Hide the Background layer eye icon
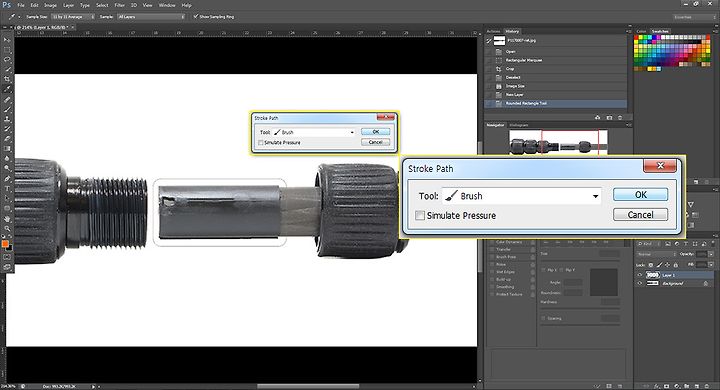720x390 pixels. click(640, 283)
